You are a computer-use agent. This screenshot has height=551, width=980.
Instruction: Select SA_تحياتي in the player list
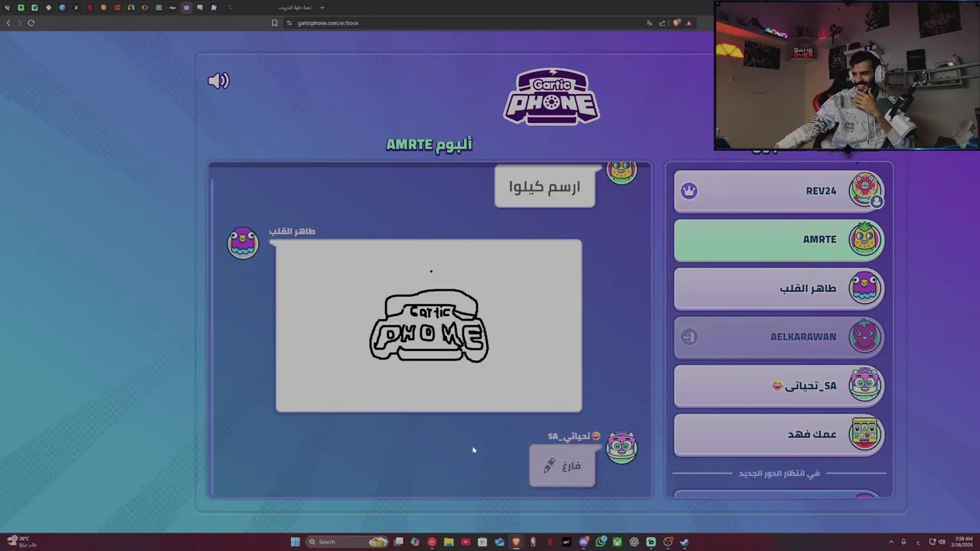click(x=779, y=386)
